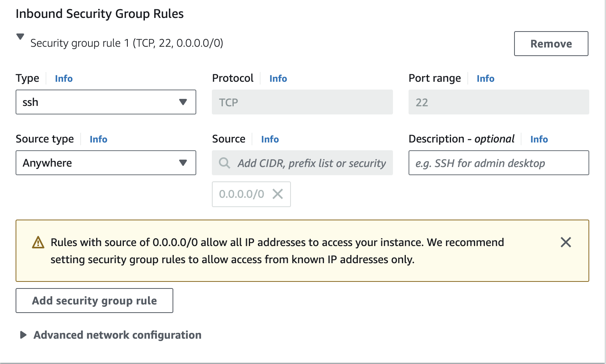Collapse Security group rule 1 section

20,37
